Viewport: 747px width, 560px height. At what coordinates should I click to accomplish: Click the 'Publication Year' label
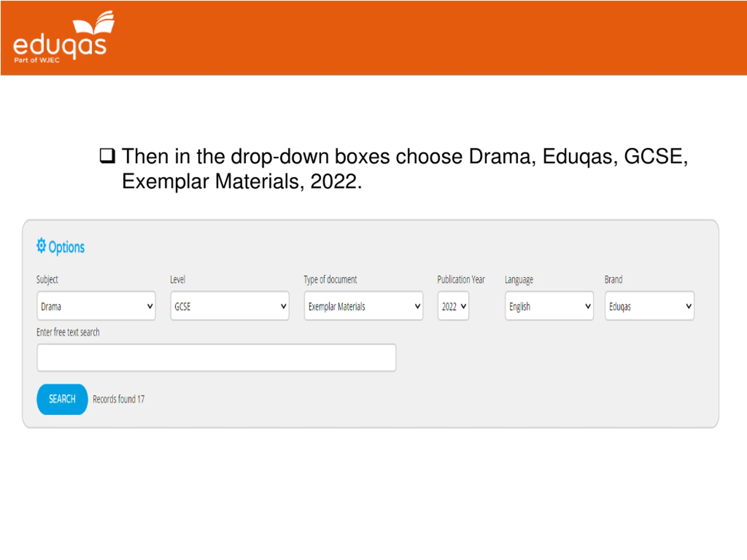(461, 279)
